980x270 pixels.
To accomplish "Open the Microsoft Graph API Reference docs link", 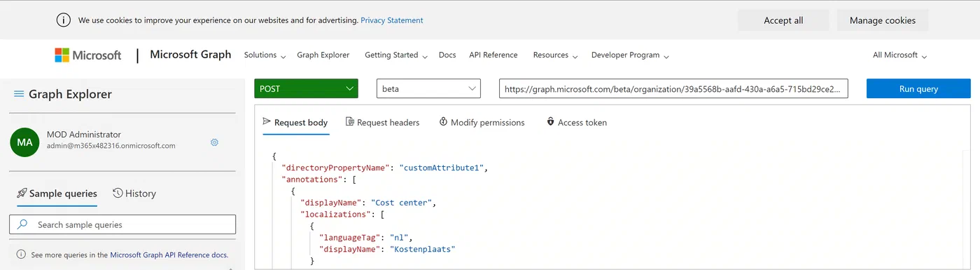I will [x=169, y=255].
